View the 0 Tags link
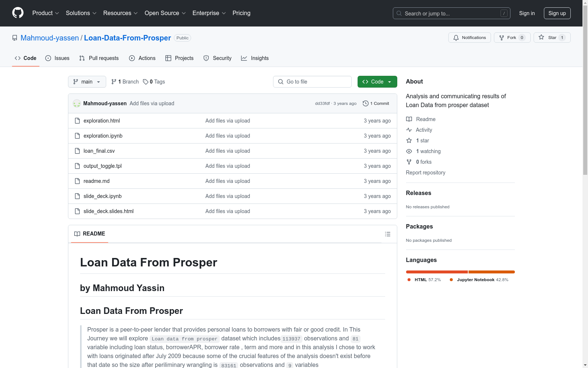 click(154, 82)
